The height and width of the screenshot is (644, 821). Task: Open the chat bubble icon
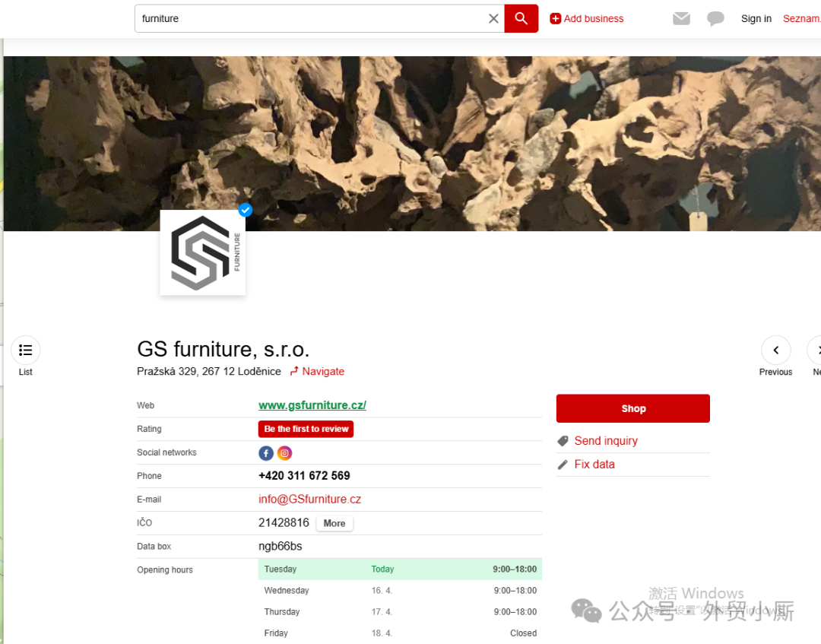(x=715, y=19)
